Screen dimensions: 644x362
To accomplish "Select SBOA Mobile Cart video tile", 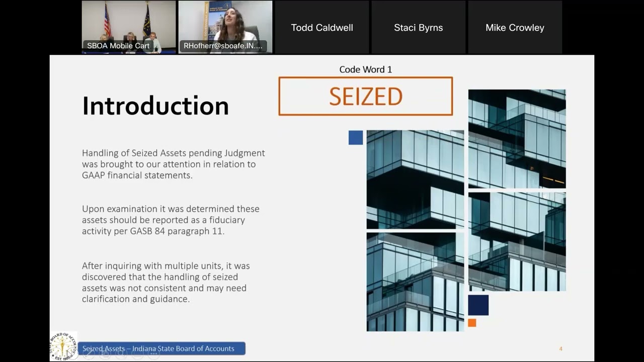I will coord(129,27).
